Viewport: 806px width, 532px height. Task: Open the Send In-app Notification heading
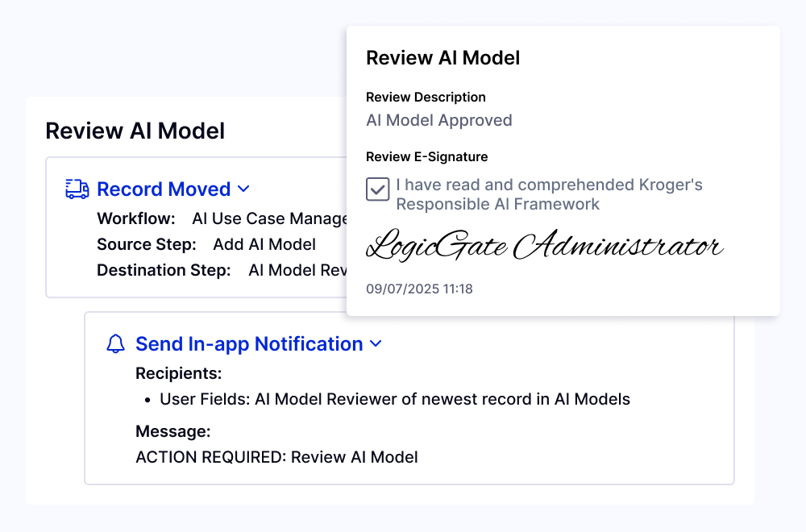point(249,344)
